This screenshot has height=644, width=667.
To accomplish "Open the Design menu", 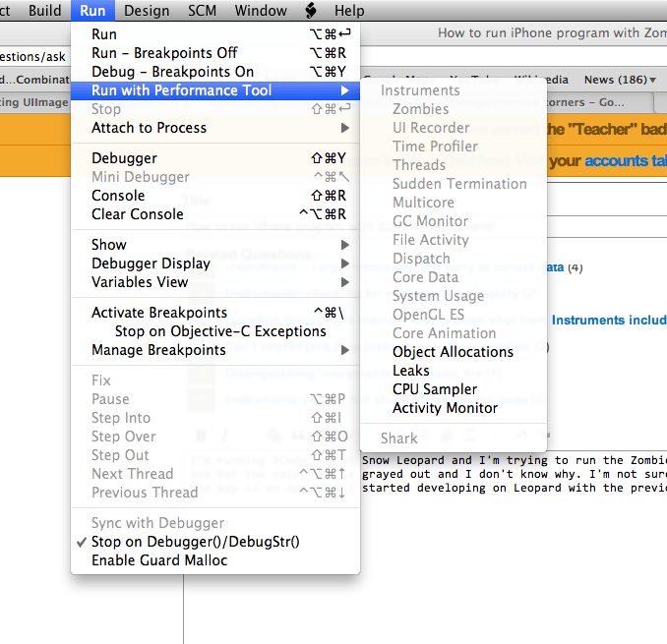I will [x=147, y=10].
